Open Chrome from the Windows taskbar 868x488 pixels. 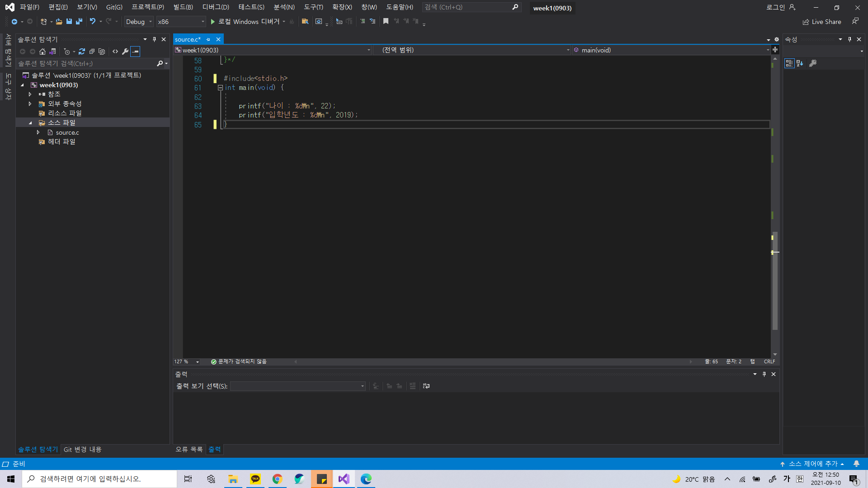[x=277, y=479]
